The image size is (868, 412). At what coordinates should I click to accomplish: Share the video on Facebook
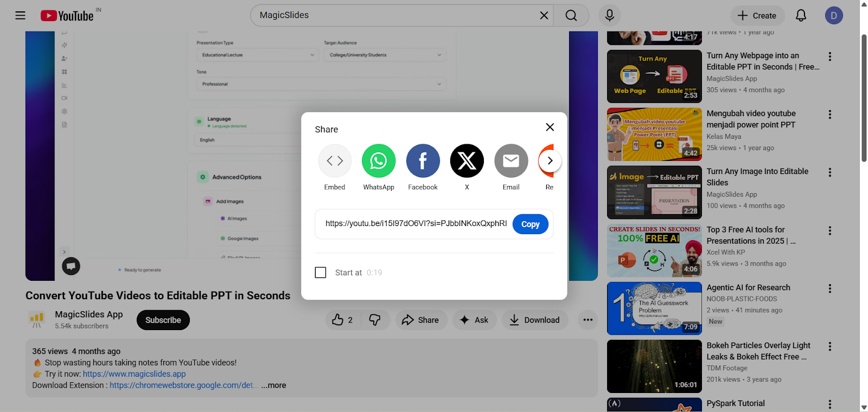423,168
